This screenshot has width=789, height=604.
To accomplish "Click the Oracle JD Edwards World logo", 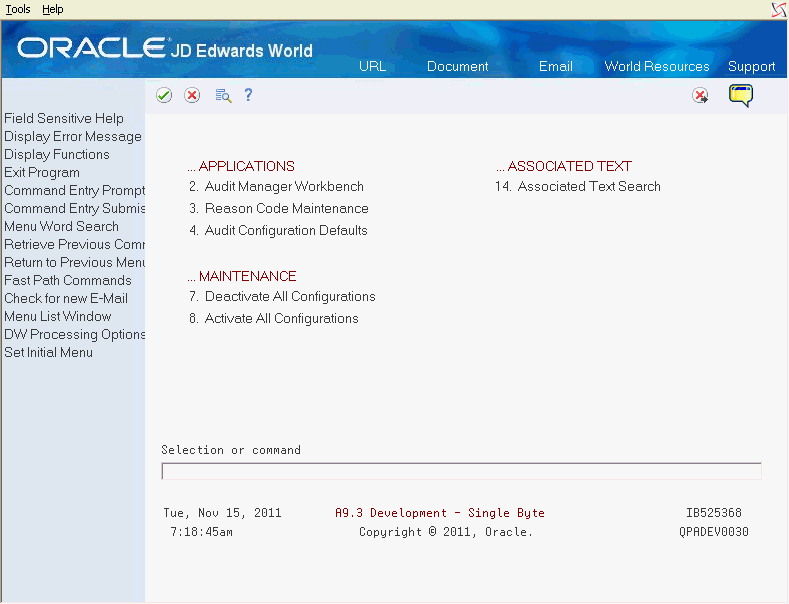I will point(165,48).
